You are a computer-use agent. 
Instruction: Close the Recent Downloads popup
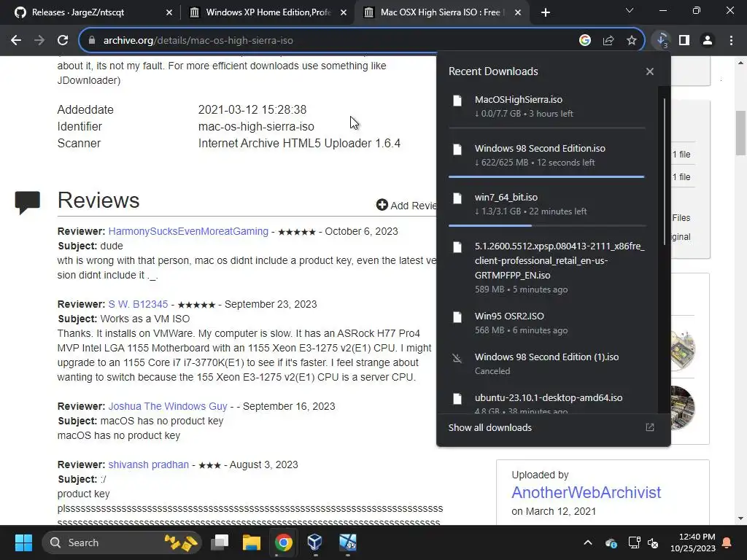tap(650, 71)
